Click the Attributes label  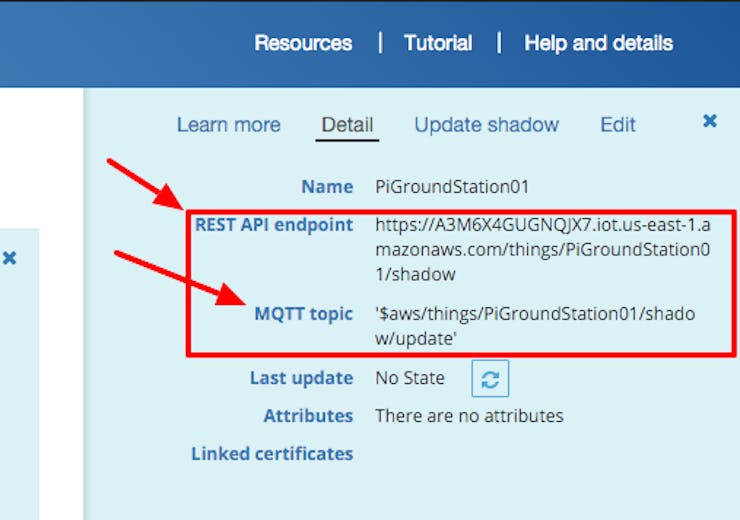tap(308, 416)
